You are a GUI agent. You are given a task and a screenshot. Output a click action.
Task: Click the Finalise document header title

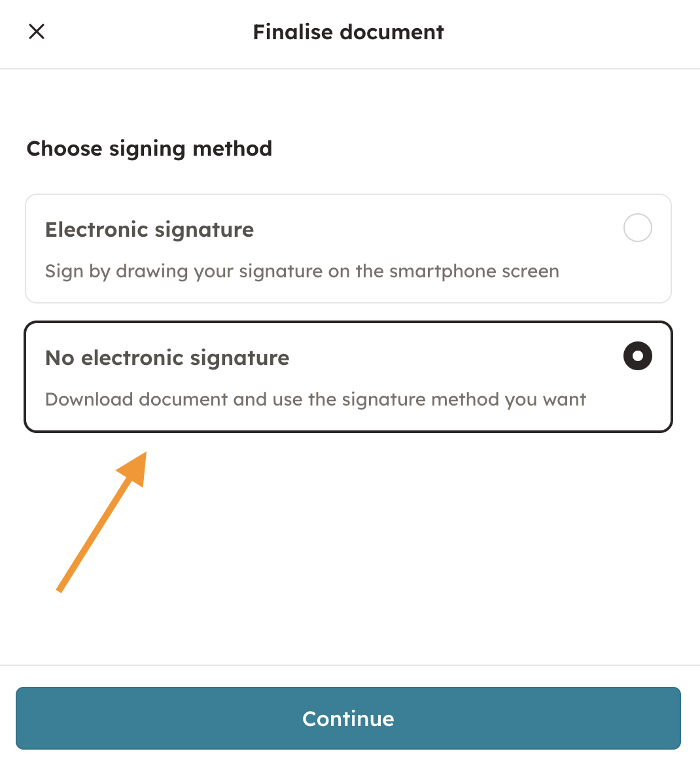click(x=348, y=32)
